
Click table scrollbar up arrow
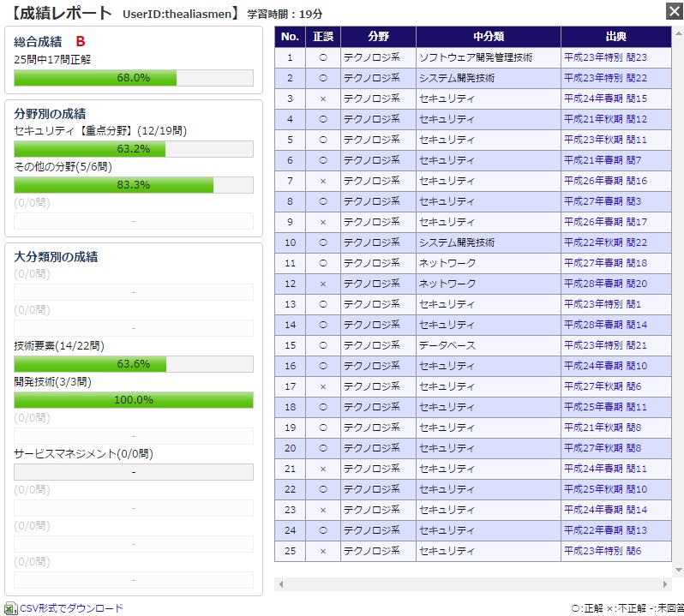tap(678, 33)
